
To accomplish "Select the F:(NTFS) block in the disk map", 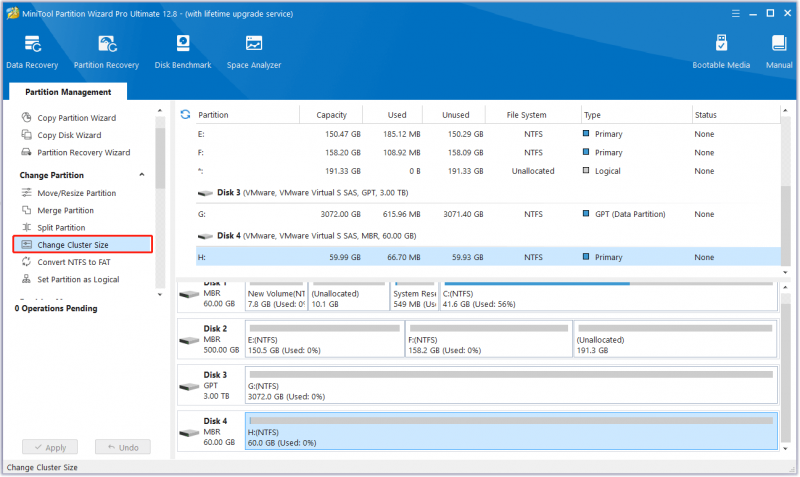I will 489,339.
